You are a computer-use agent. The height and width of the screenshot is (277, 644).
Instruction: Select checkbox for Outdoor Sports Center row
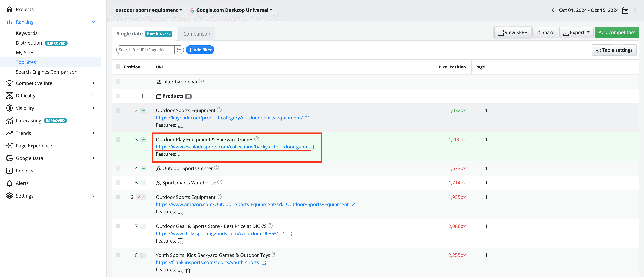click(x=118, y=168)
